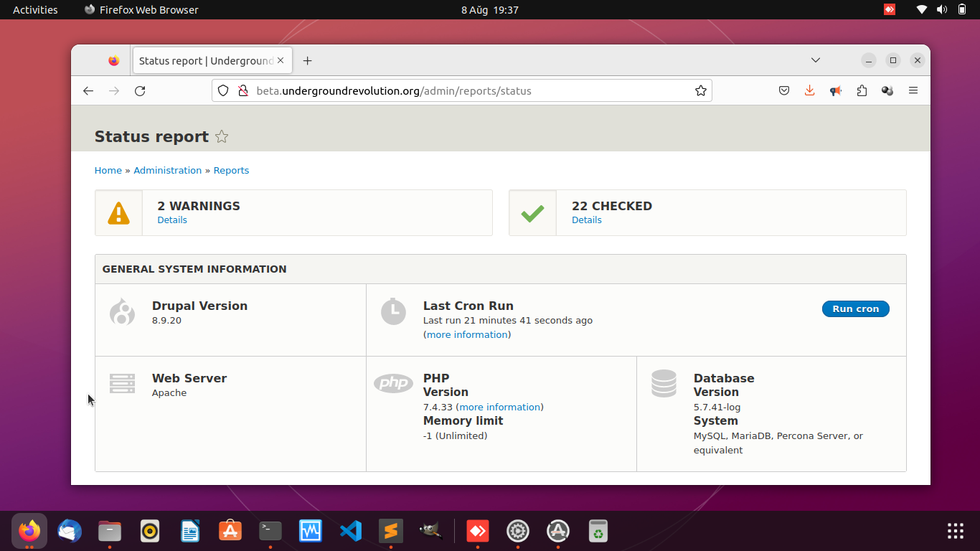Click the shield tracking protection icon
The image size is (980, 551).
223,91
